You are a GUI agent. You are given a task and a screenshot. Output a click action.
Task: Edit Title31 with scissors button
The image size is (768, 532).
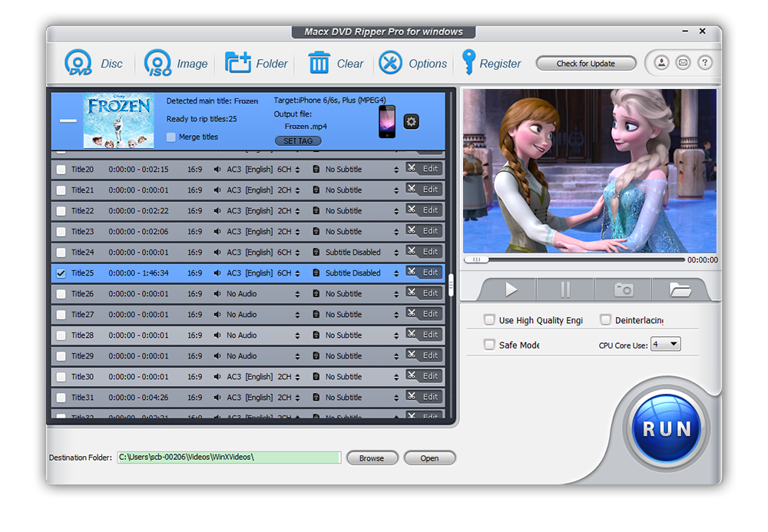click(x=424, y=397)
